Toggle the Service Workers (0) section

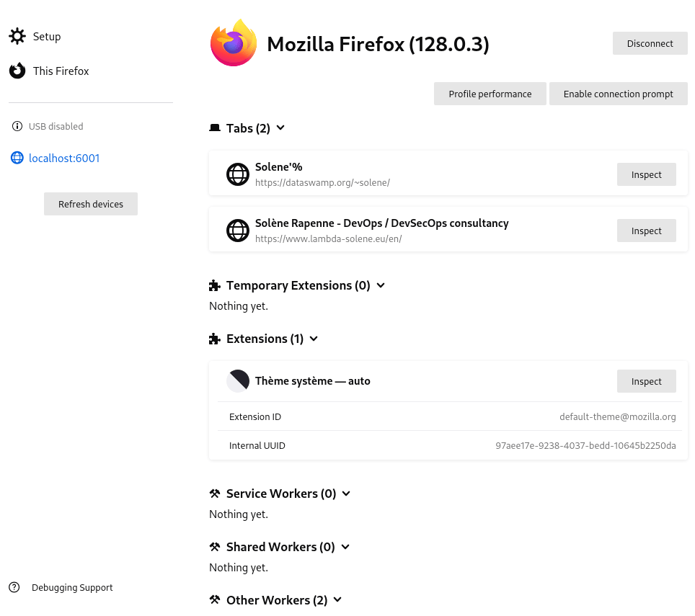pyautogui.click(x=346, y=494)
